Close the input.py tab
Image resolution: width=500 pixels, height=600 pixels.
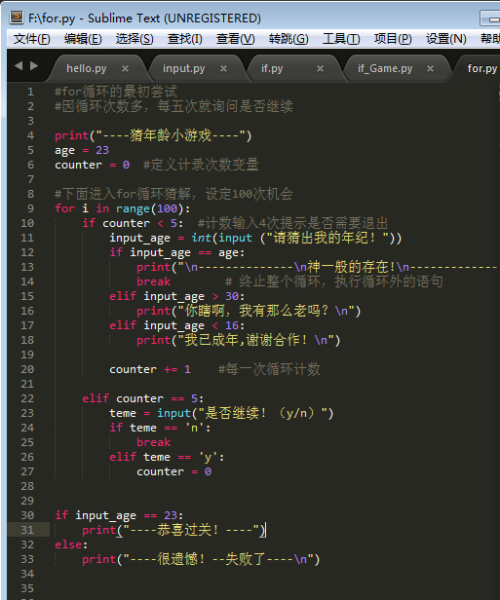[223, 68]
